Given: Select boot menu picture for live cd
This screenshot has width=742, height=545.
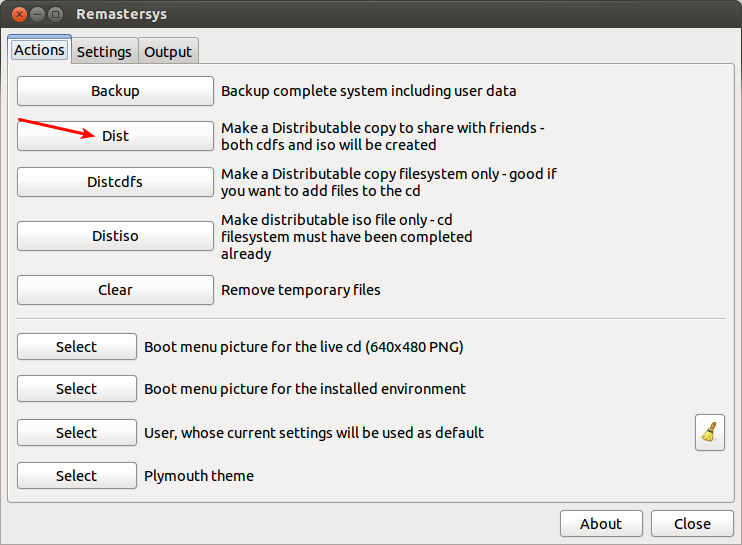Looking at the screenshot, I should [x=77, y=347].
